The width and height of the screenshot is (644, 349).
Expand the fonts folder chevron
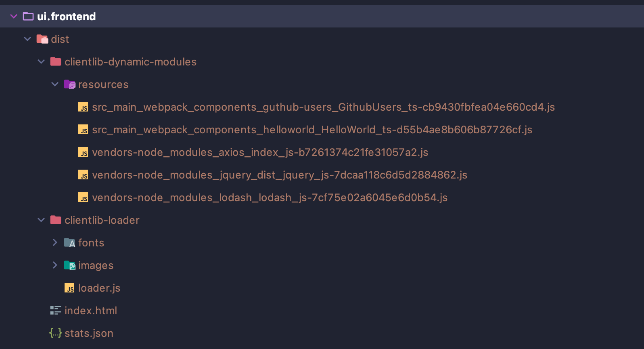(x=55, y=242)
